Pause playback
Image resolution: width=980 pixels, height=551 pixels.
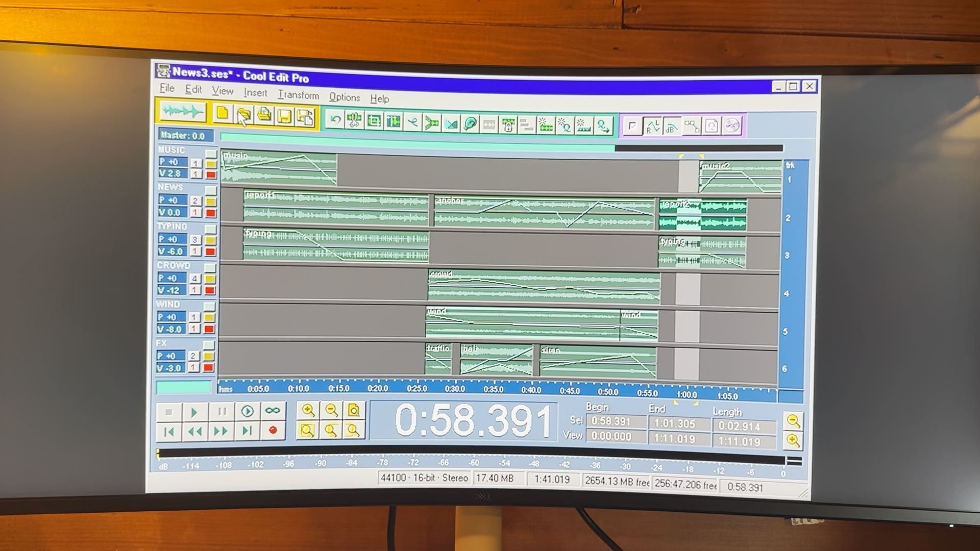[x=222, y=411]
